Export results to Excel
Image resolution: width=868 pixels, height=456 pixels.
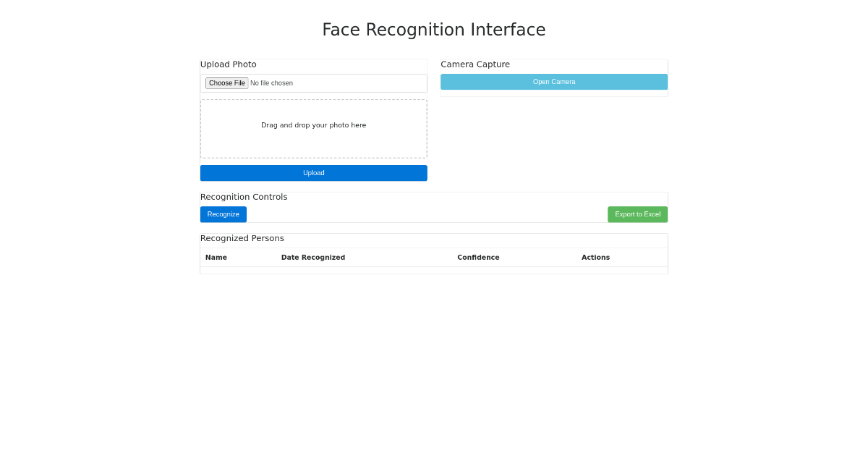[x=637, y=214]
